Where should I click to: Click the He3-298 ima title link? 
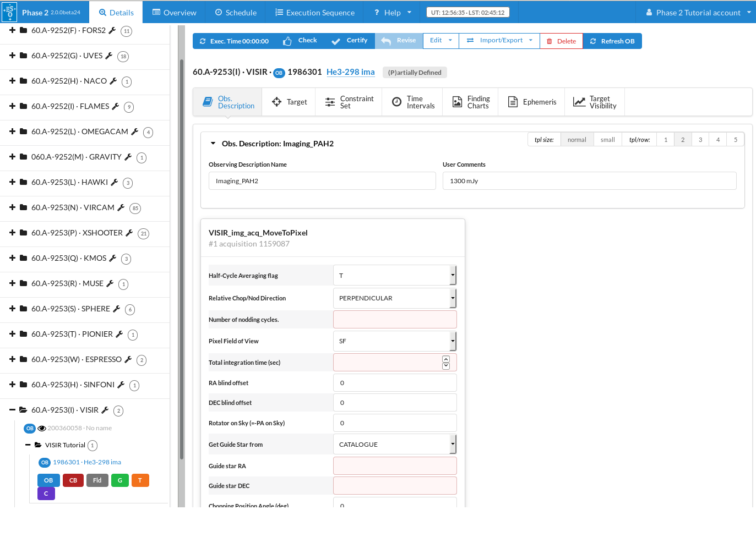350,72
